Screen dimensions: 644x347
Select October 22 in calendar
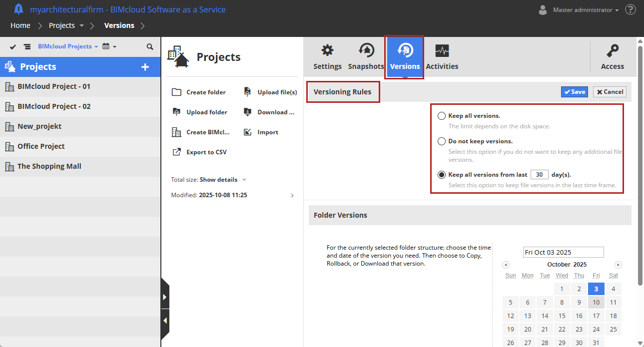coord(562,329)
